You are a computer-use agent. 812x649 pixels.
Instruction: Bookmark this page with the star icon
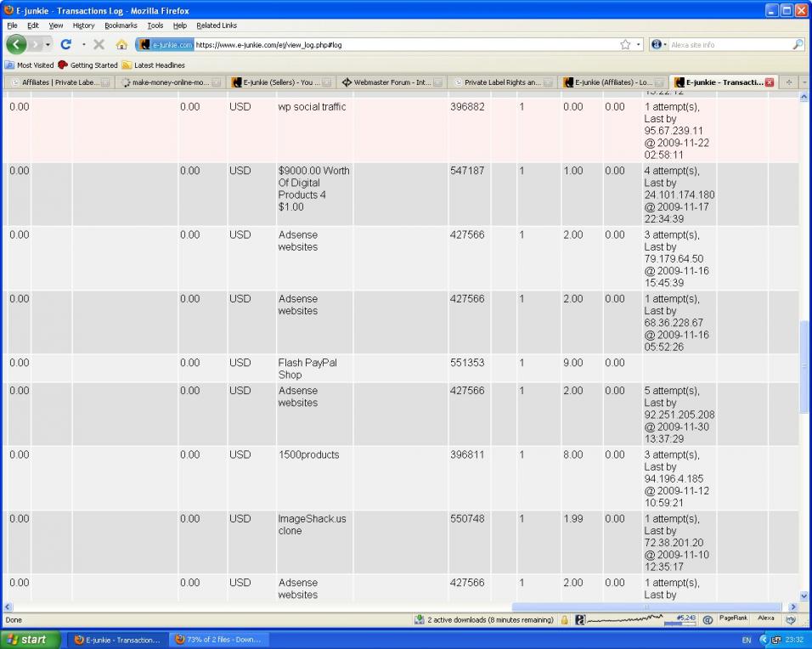(x=625, y=44)
